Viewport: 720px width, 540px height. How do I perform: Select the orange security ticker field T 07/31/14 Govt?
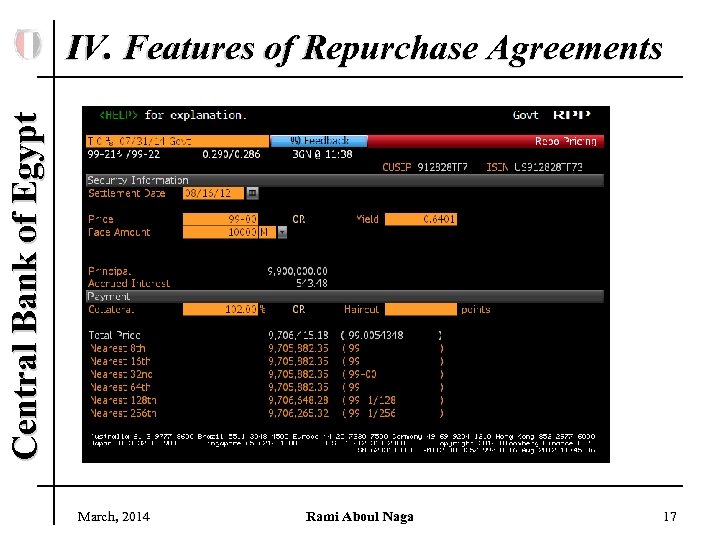coord(178,141)
